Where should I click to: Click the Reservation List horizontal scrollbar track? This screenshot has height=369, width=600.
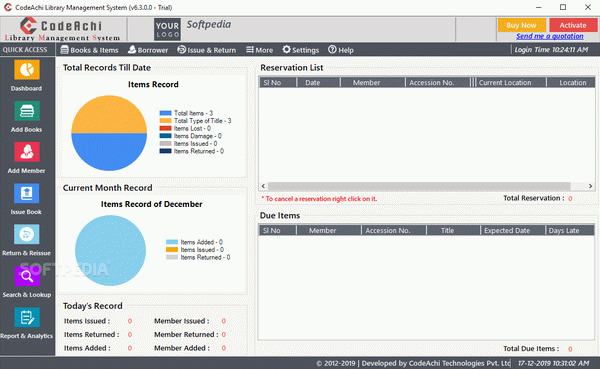pyautogui.click(x=419, y=186)
